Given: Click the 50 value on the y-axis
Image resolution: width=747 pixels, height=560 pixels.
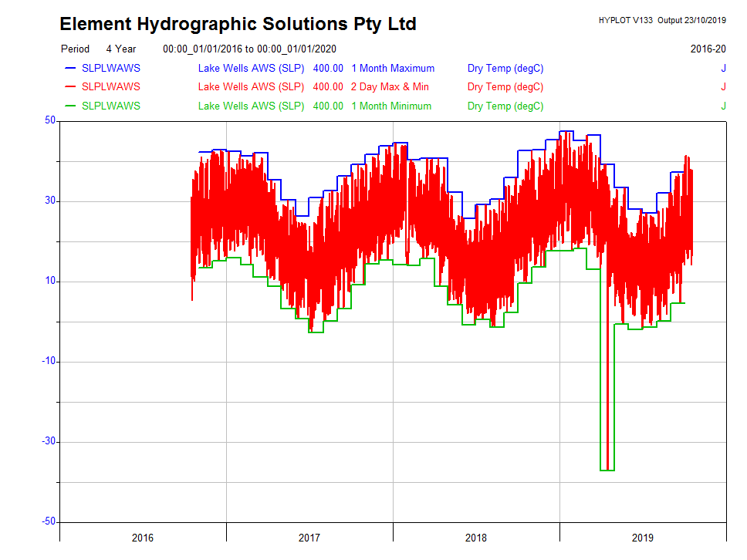Looking at the screenshot, I should (x=49, y=120).
